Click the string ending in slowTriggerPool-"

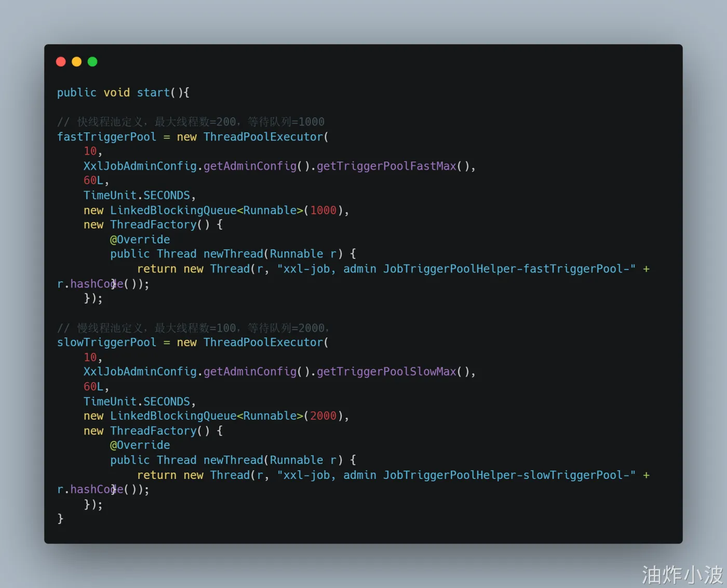click(456, 475)
